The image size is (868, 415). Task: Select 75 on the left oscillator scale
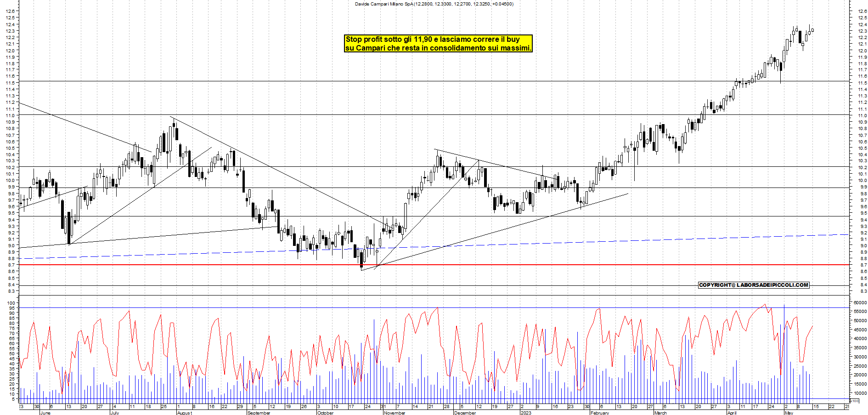point(12,328)
